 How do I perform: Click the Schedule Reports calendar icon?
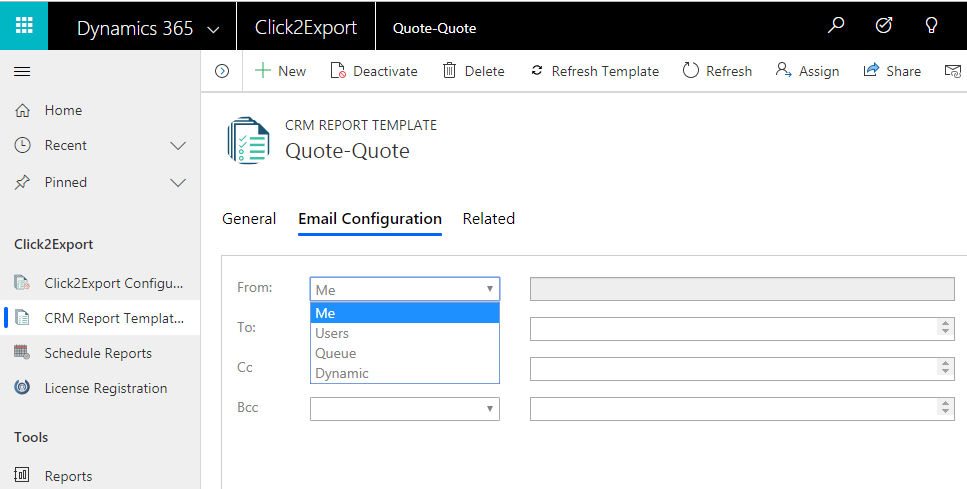point(22,352)
